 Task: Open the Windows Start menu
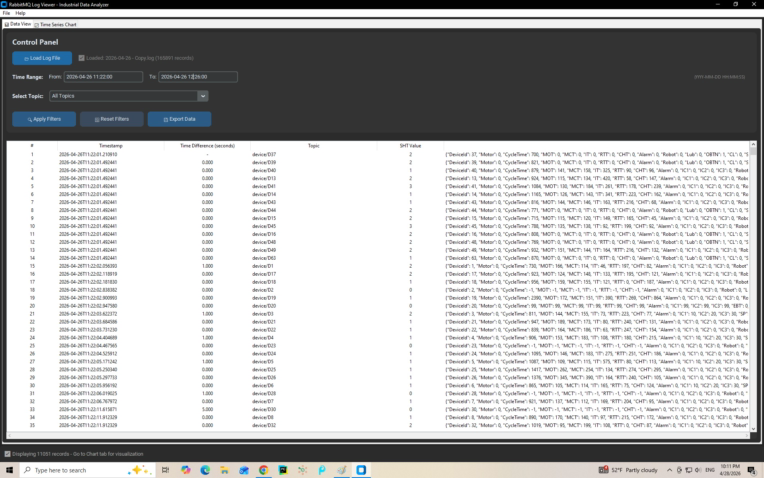(9, 470)
